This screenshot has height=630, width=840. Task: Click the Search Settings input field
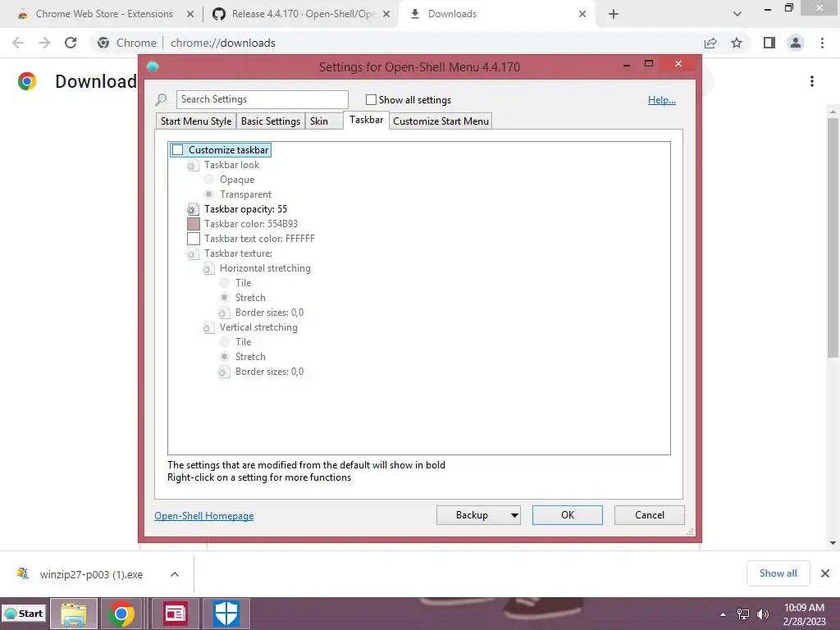tap(262, 99)
